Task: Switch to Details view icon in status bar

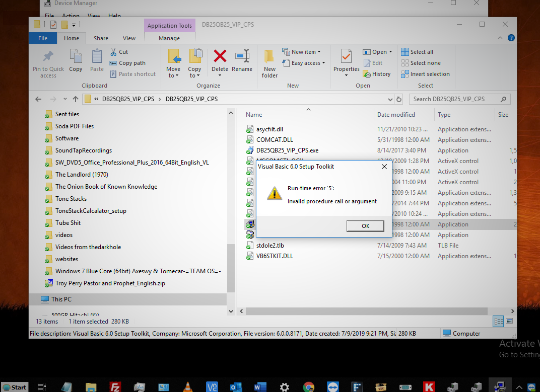Action: [x=498, y=321]
